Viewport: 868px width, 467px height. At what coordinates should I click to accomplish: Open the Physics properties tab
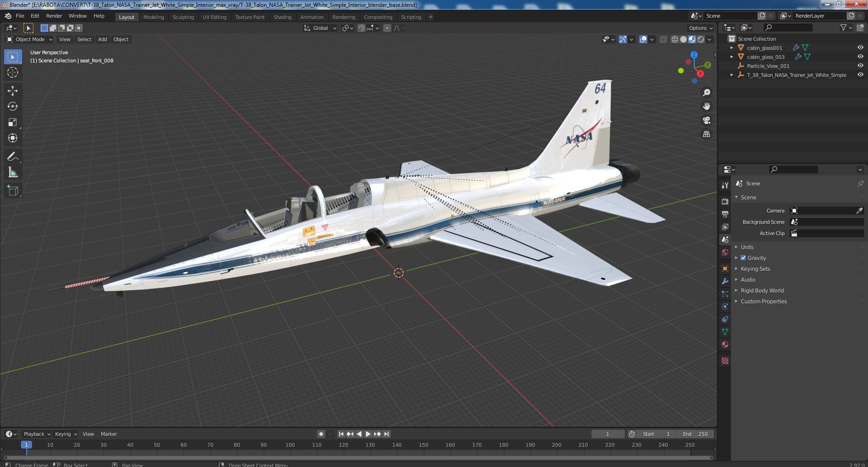point(725,307)
